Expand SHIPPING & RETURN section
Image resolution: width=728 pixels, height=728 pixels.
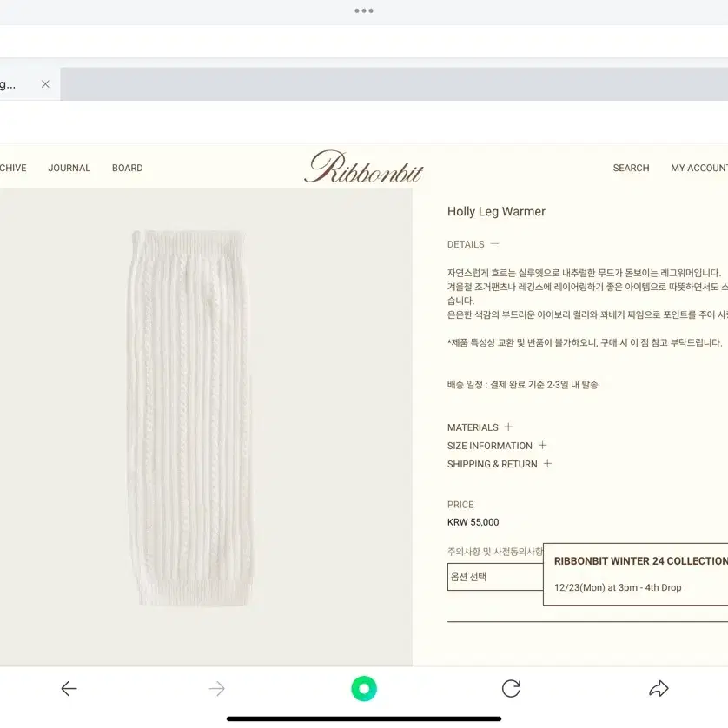coord(500,464)
